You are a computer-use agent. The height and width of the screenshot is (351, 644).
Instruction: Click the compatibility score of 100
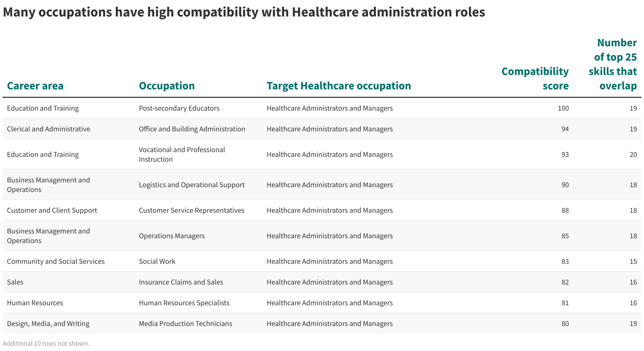coord(563,108)
